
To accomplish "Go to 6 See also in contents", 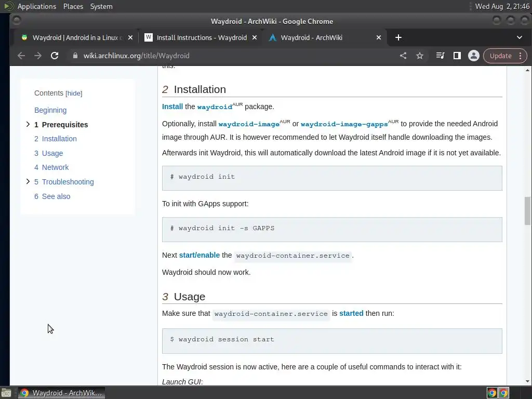I will (52, 196).
